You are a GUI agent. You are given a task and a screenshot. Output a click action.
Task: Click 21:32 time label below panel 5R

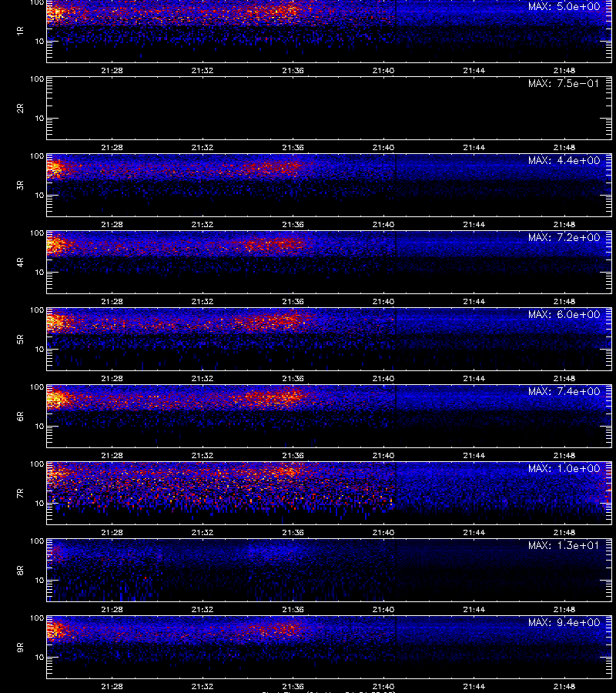[x=203, y=378]
